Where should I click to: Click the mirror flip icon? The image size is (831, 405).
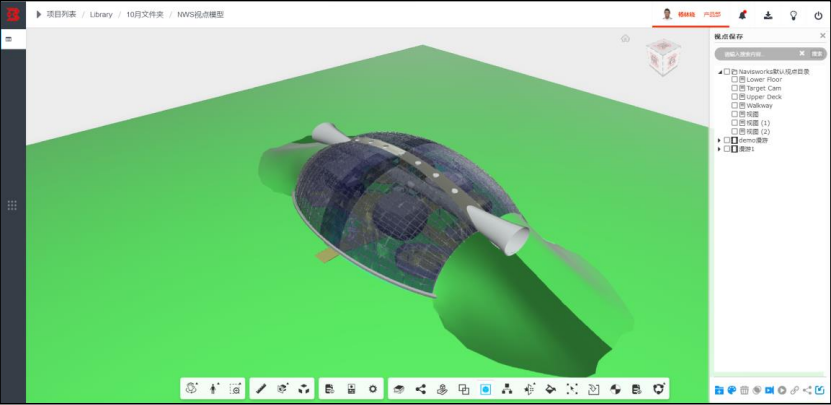[529, 389]
